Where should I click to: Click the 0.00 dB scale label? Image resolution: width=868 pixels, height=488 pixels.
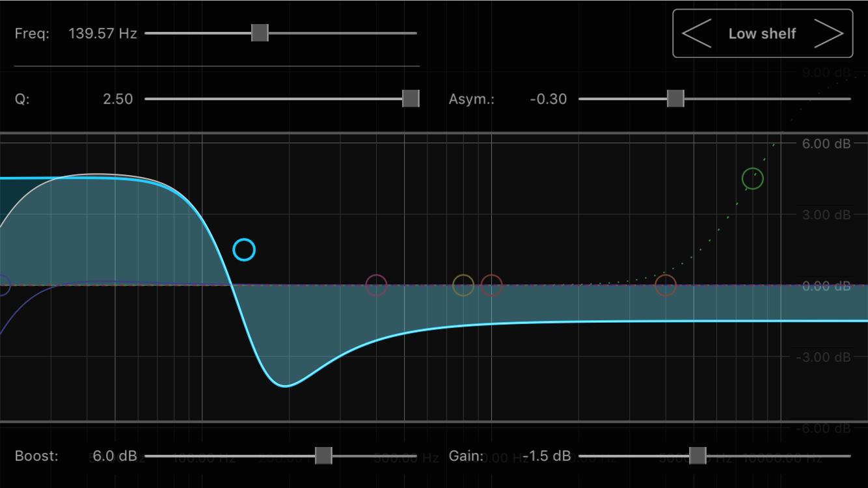826,286
